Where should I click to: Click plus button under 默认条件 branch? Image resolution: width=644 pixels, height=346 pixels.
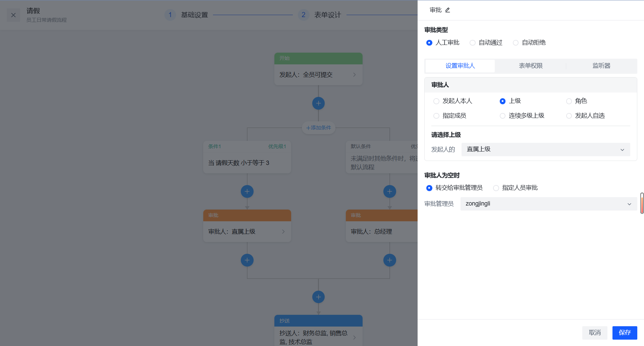click(x=389, y=191)
